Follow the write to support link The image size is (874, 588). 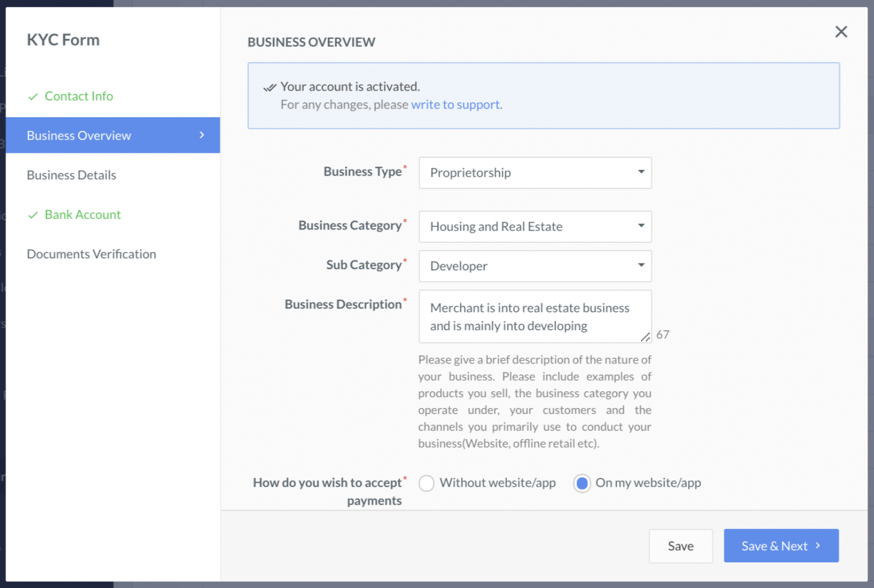455,104
